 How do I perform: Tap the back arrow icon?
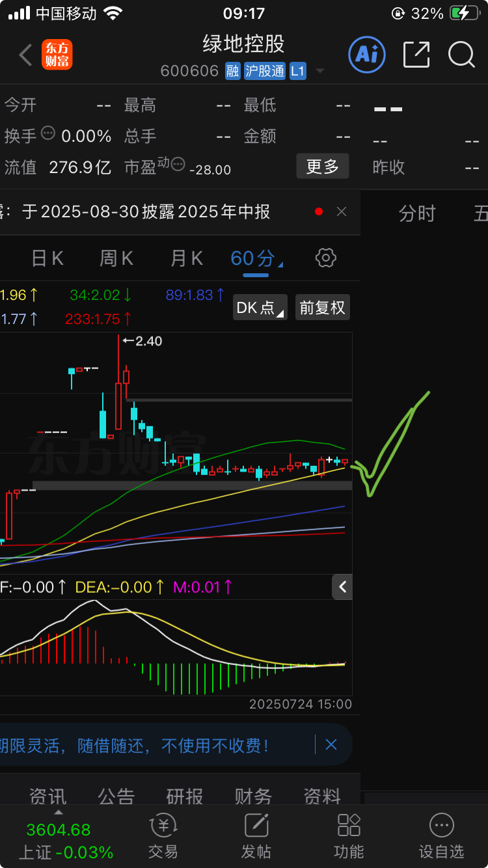click(x=26, y=55)
